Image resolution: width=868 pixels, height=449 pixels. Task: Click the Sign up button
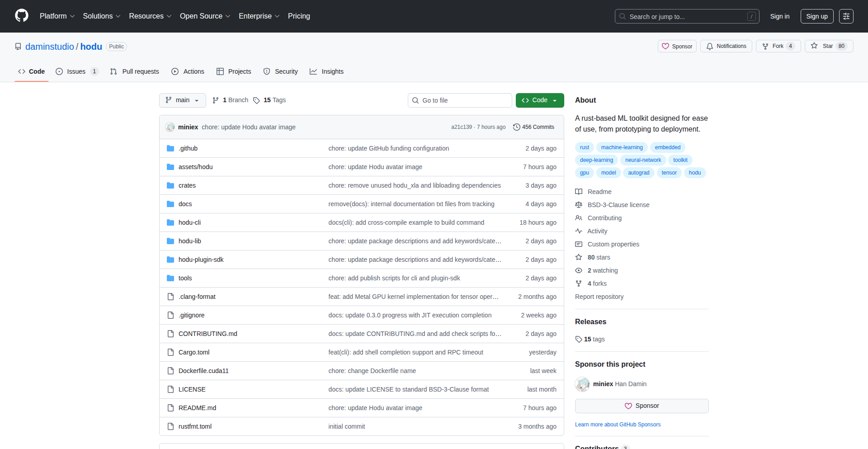coord(816,16)
